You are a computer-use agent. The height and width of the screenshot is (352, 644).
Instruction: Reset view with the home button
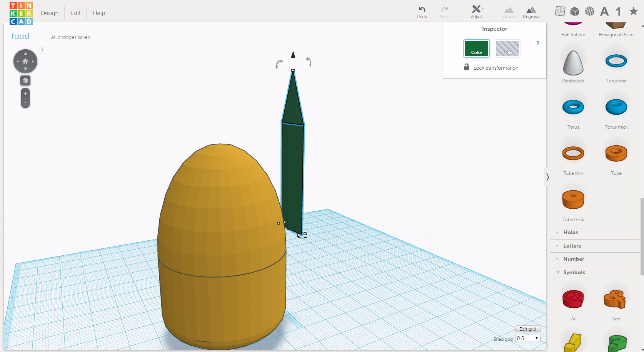coord(25,61)
